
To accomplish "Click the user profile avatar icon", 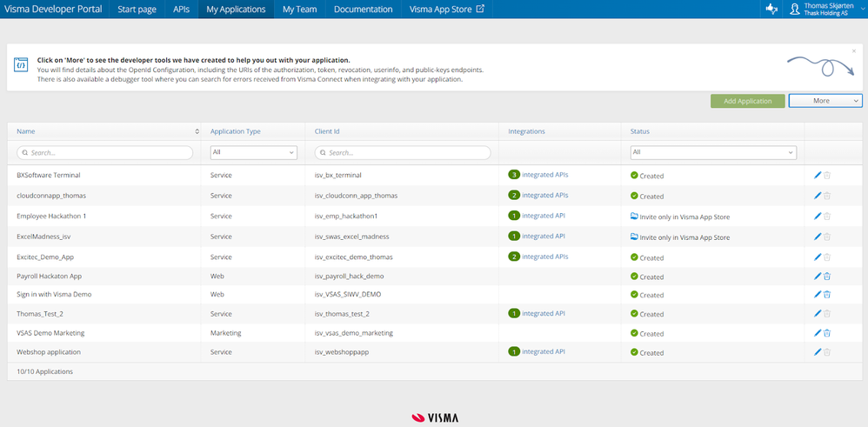I will tap(795, 9).
